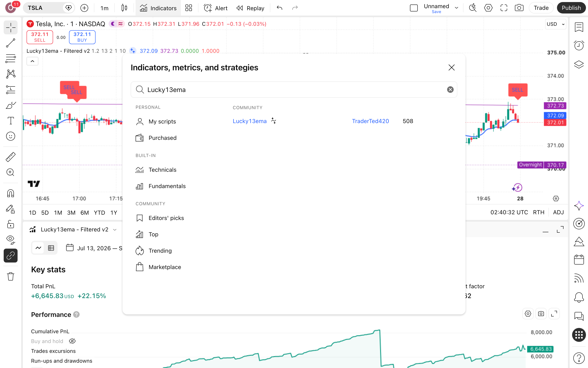The image size is (588, 368).
Task: Open the emoji and stickers tool
Action: tap(10, 136)
